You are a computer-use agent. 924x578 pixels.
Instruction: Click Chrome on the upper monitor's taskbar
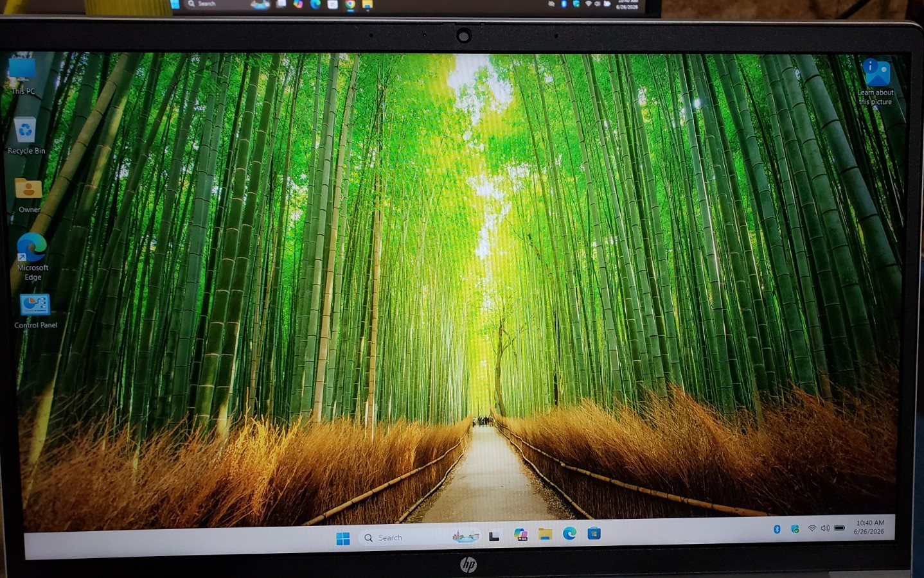pyautogui.click(x=350, y=4)
